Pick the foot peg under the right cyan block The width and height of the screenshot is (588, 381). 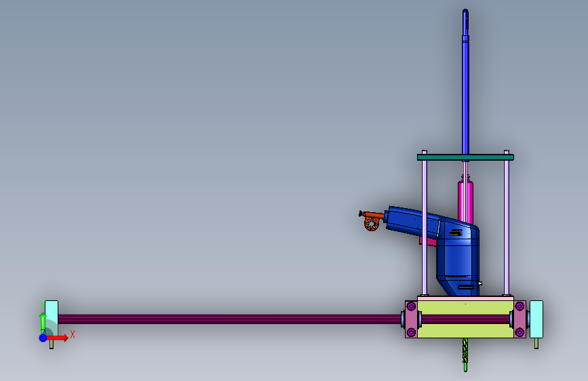tap(536, 344)
